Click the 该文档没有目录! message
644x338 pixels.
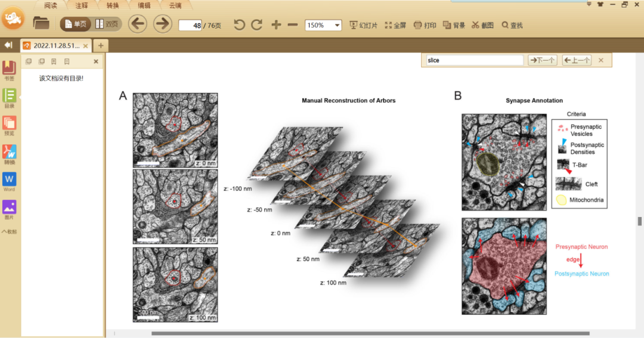pyautogui.click(x=61, y=79)
